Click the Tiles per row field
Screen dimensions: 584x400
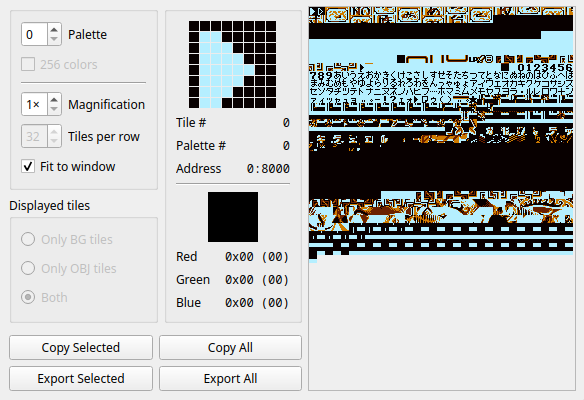pos(34,136)
